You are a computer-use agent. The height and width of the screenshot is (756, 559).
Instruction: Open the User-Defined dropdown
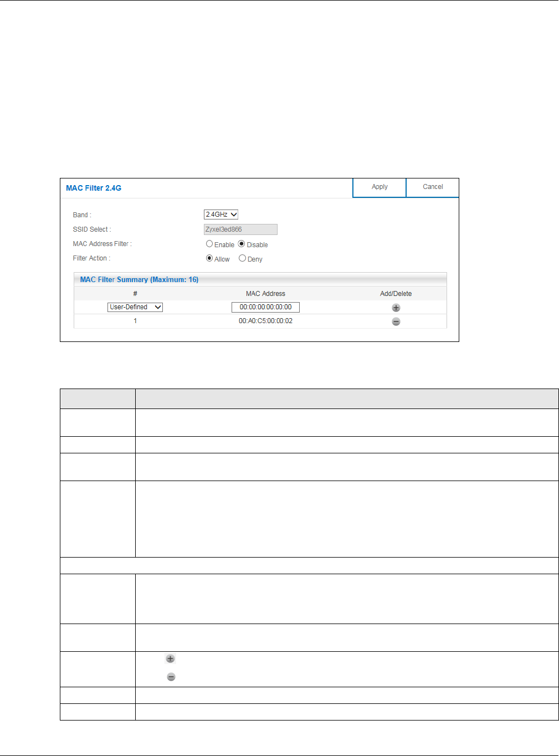pos(135,307)
